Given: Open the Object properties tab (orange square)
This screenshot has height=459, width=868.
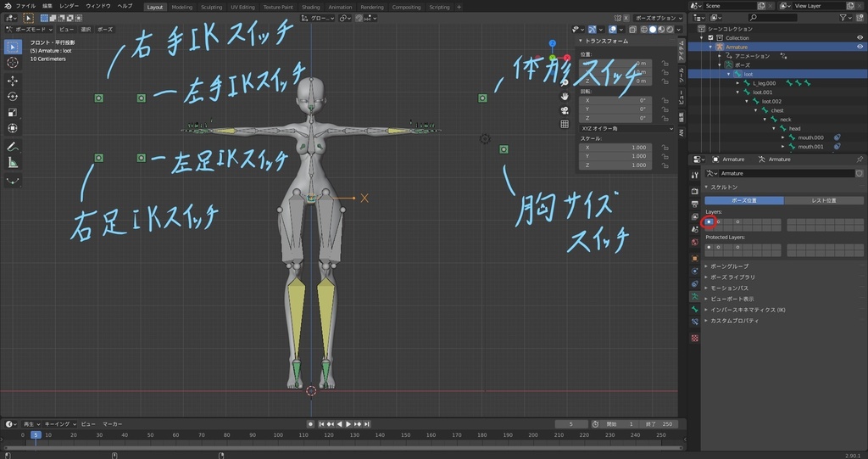Looking at the screenshot, I should coord(695,258).
